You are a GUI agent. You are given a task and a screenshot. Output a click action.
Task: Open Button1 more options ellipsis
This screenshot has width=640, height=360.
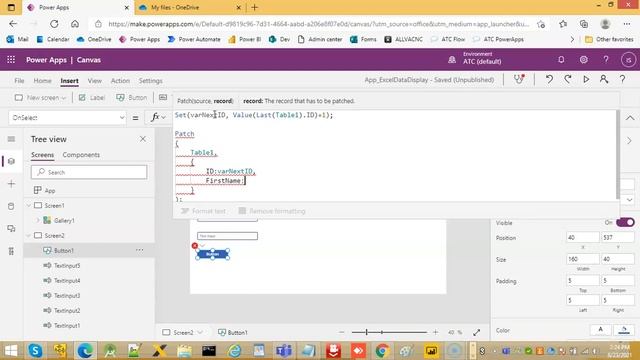[x=140, y=250]
